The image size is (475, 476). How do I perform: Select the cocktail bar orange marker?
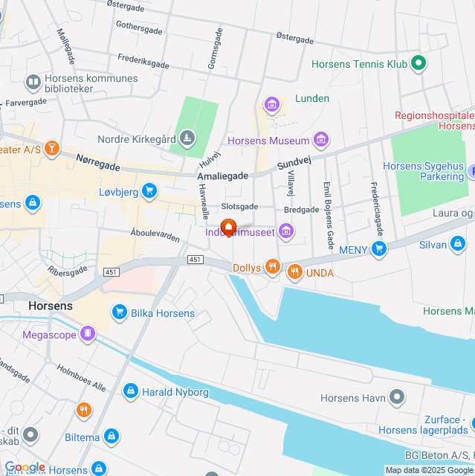coord(52,149)
